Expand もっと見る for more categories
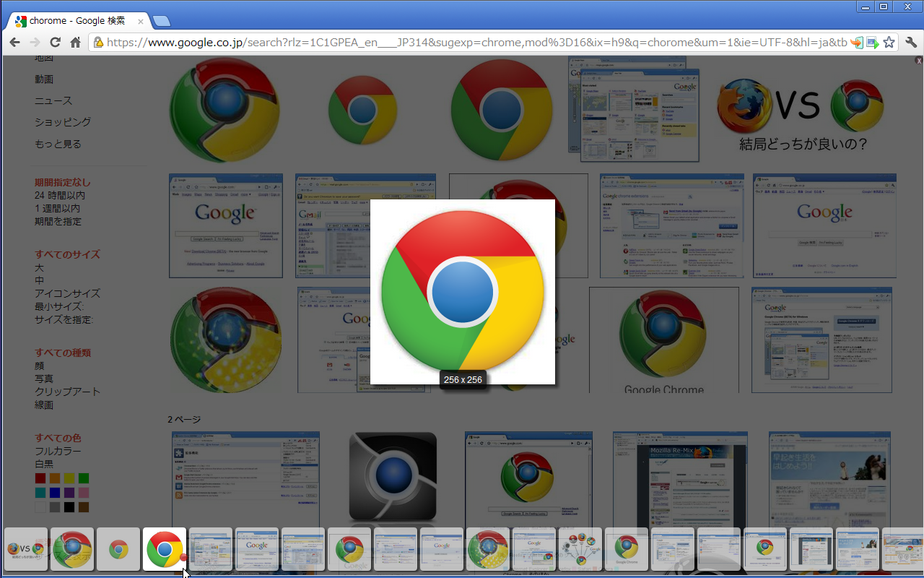The height and width of the screenshot is (578, 924). [x=58, y=144]
